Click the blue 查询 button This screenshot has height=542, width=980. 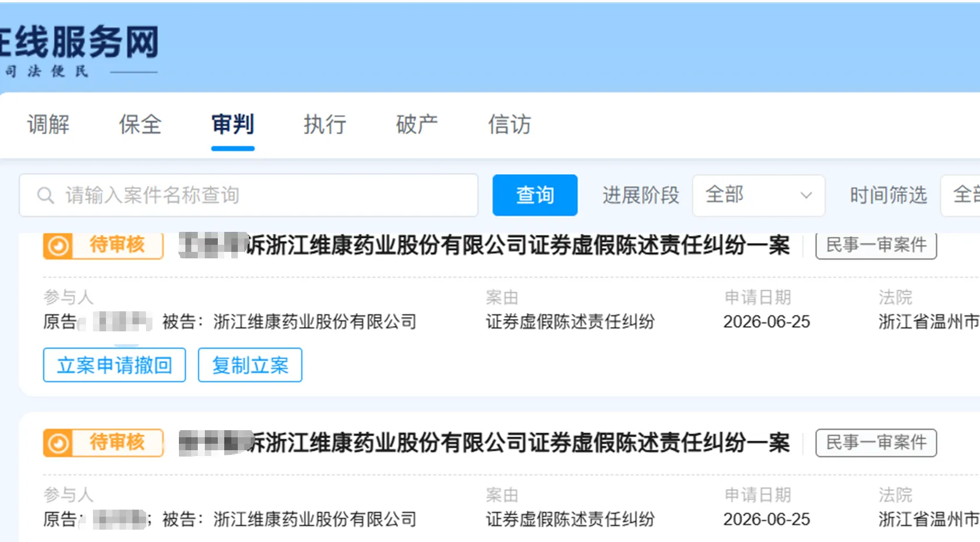click(534, 195)
